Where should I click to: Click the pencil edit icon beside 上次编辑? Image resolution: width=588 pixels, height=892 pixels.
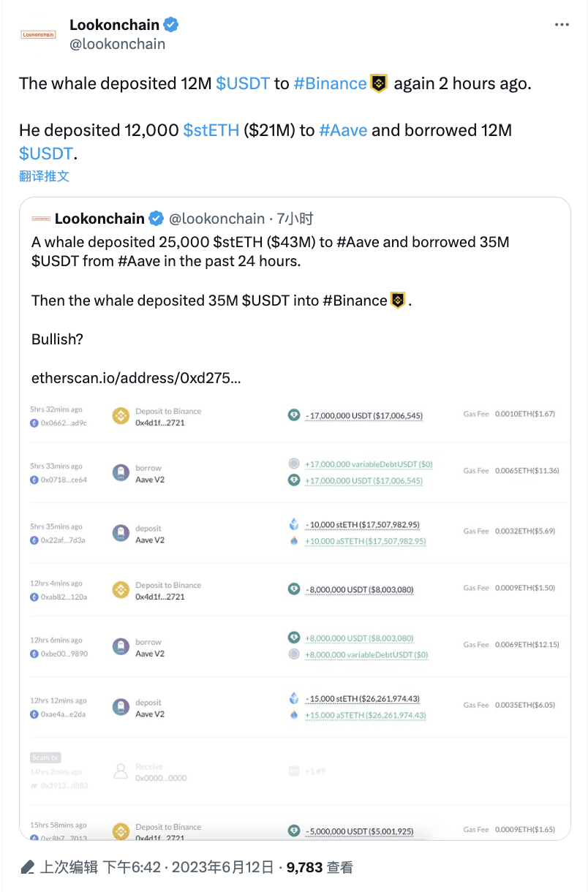[28, 866]
